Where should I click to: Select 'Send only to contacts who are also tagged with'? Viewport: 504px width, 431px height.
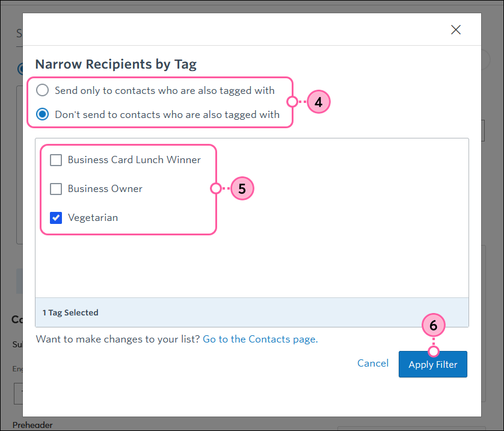click(43, 90)
